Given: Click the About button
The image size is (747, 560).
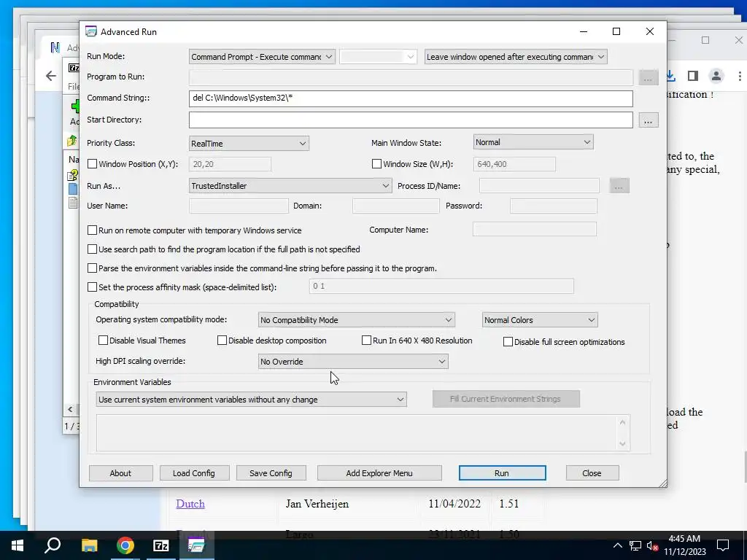Looking at the screenshot, I should pyautogui.click(x=120, y=472).
